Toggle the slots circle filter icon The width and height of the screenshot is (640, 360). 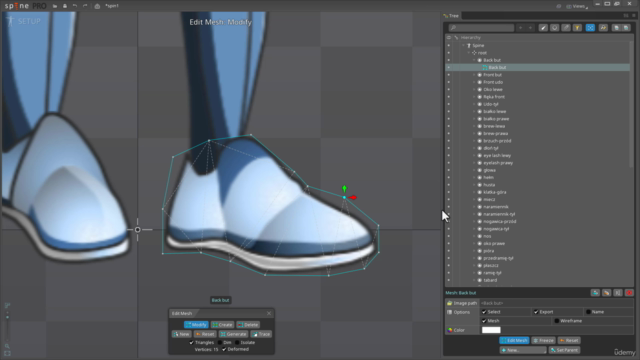(x=554, y=28)
